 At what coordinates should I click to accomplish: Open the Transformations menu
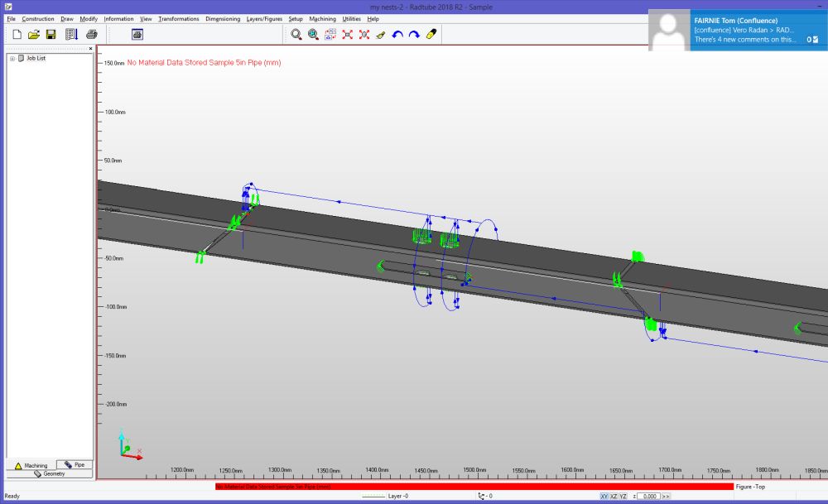click(180, 18)
